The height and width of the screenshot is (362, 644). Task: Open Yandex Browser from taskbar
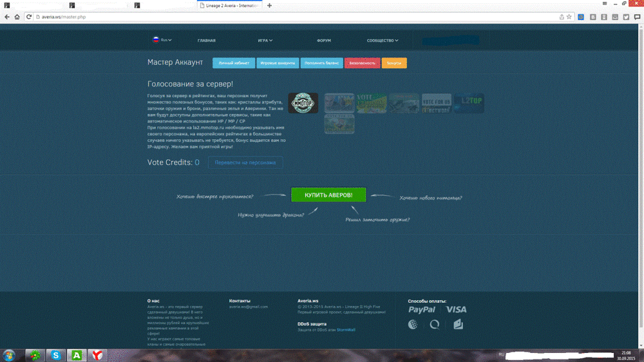(97, 355)
